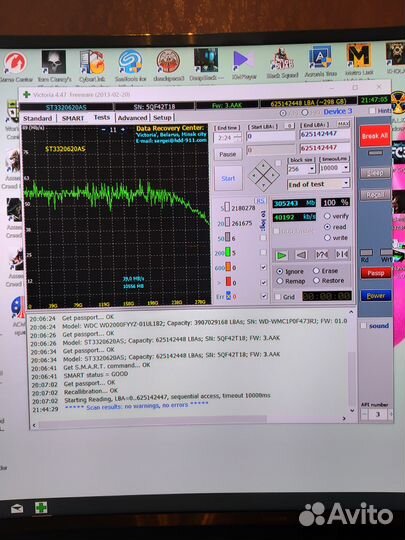
Task: Expand the End of test dropdown
Action: (x=346, y=184)
